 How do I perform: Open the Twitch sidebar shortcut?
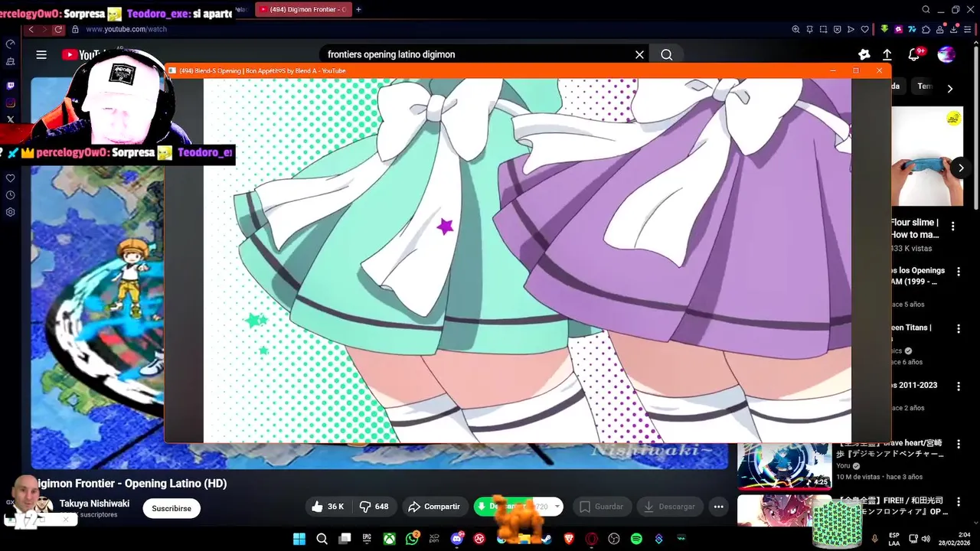coord(10,86)
